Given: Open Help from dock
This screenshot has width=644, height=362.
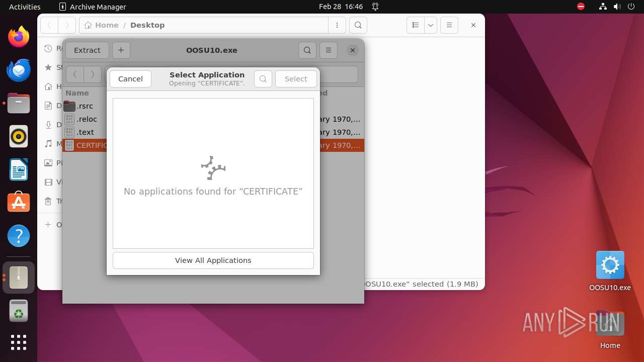Looking at the screenshot, I should click(19, 236).
